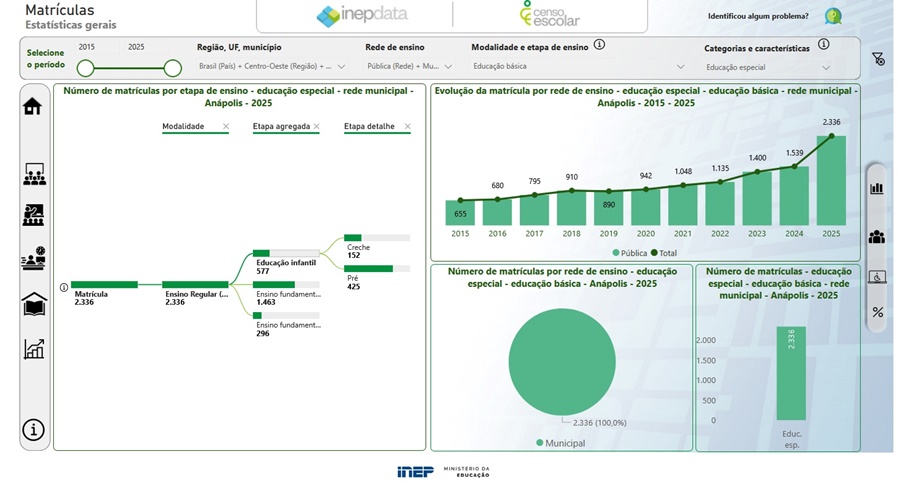Expand the Região, UF, município dropdown
This screenshot has height=487, width=900.
pos(272,67)
